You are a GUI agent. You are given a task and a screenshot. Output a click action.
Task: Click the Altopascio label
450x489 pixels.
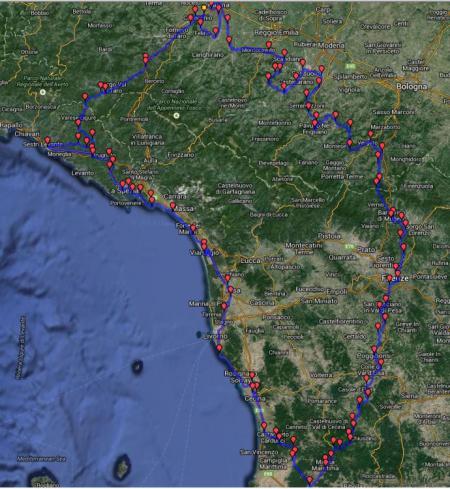point(286,267)
